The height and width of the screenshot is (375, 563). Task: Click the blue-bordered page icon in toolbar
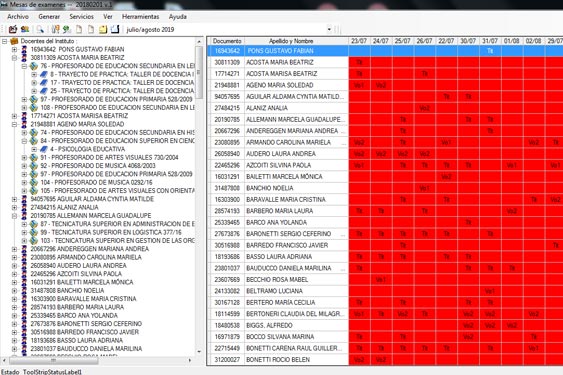115,29
